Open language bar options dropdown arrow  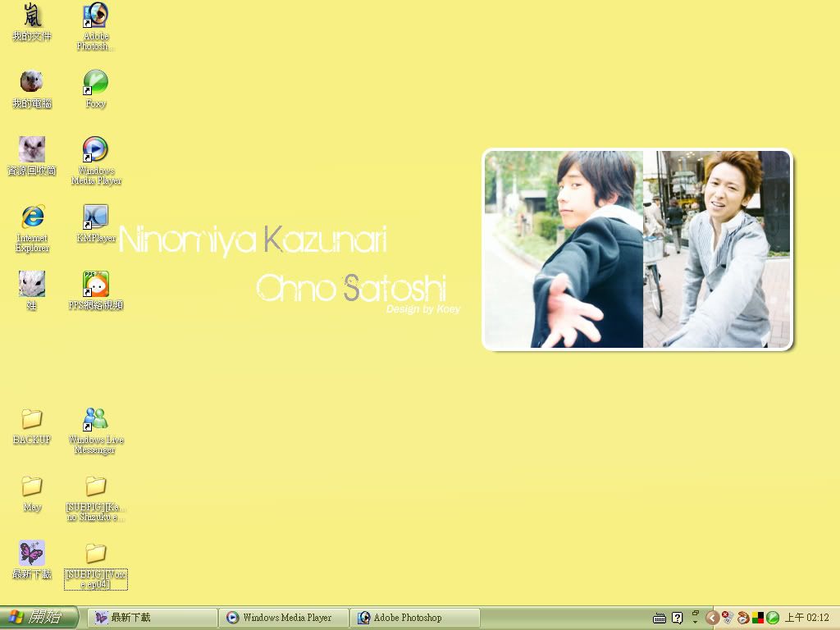click(x=695, y=622)
